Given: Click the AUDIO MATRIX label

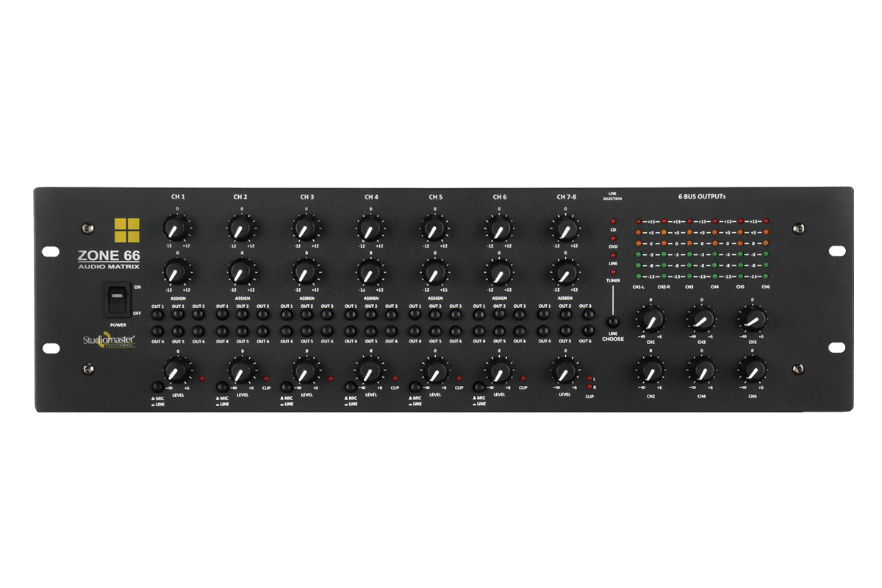Looking at the screenshot, I should [109, 267].
